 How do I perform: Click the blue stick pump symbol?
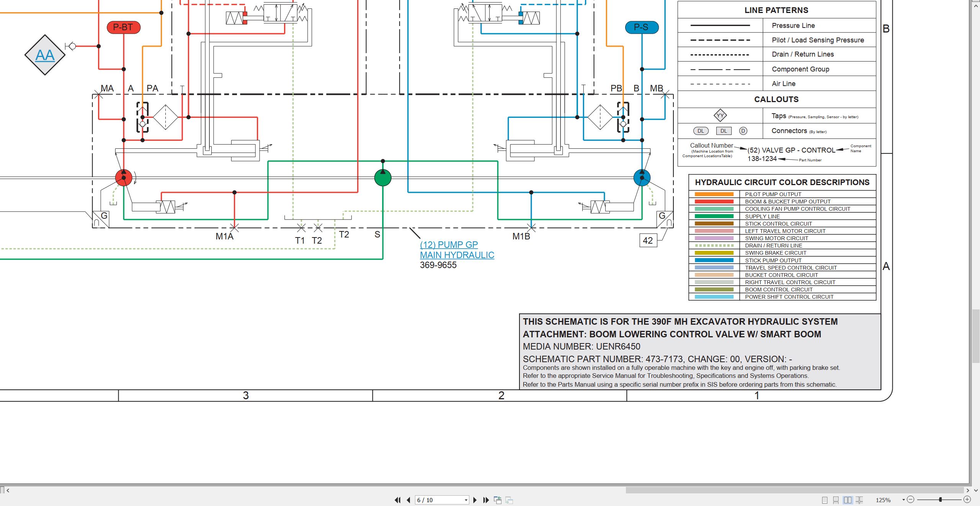tap(642, 178)
